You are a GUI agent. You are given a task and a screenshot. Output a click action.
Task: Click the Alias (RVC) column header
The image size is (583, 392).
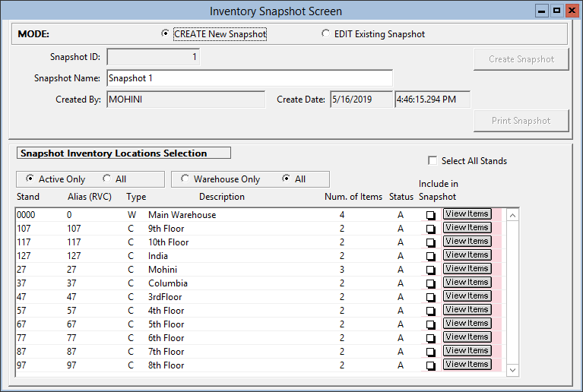pos(90,197)
